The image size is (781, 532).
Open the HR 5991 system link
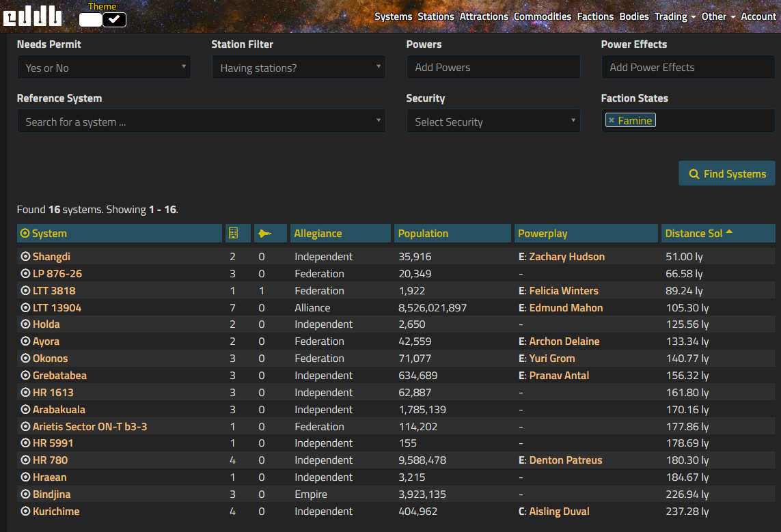[x=53, y=443]
